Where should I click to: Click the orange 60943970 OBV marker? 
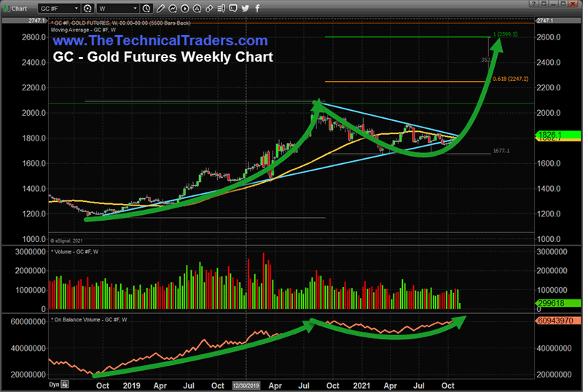[x=557, y=320]
